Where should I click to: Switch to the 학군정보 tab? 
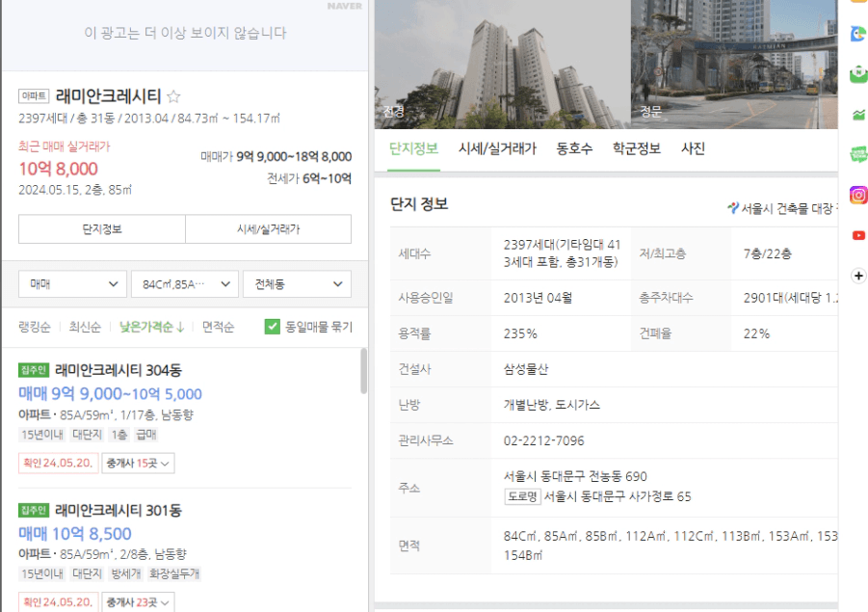pyautogui.click(x=637, y=148)
